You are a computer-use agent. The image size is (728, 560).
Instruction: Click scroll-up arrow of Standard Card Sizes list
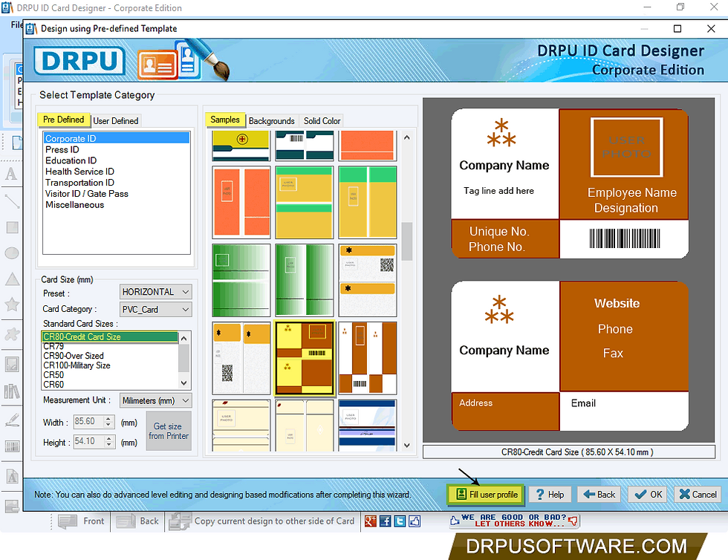[x=184, y=338]
